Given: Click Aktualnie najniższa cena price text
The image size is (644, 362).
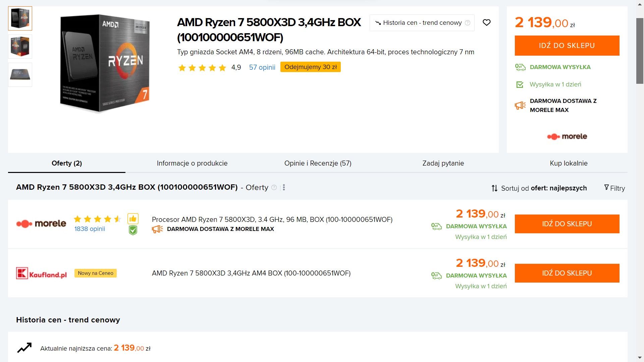Looking at the screenshot, I should (x=96, y=348).
